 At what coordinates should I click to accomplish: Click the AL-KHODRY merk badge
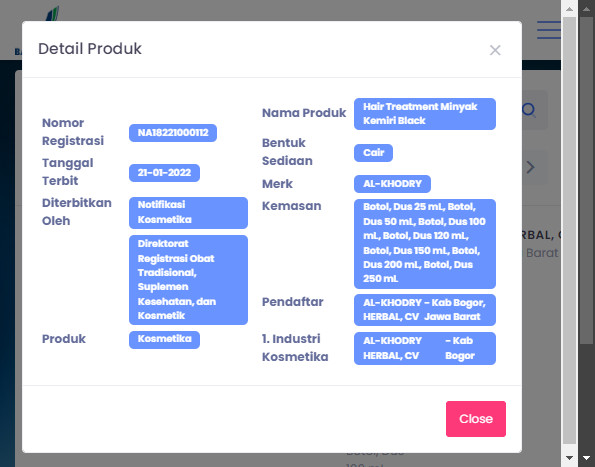pos(392,184)
